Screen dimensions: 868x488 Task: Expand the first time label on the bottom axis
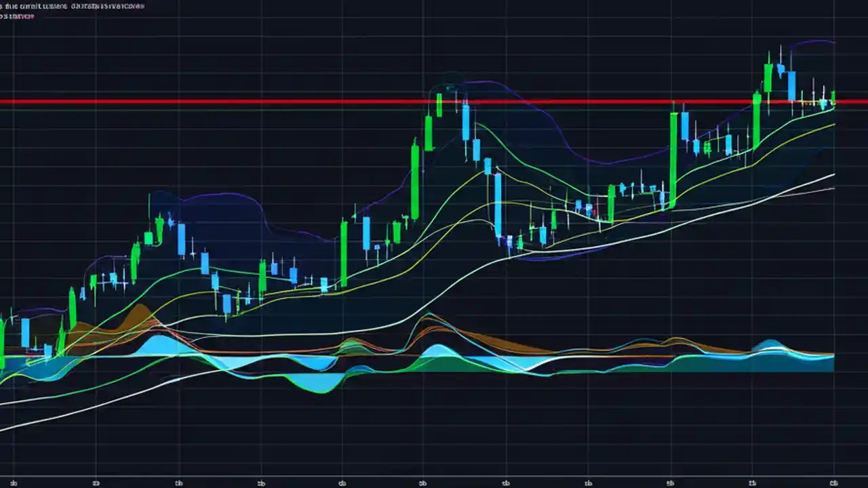15,483
